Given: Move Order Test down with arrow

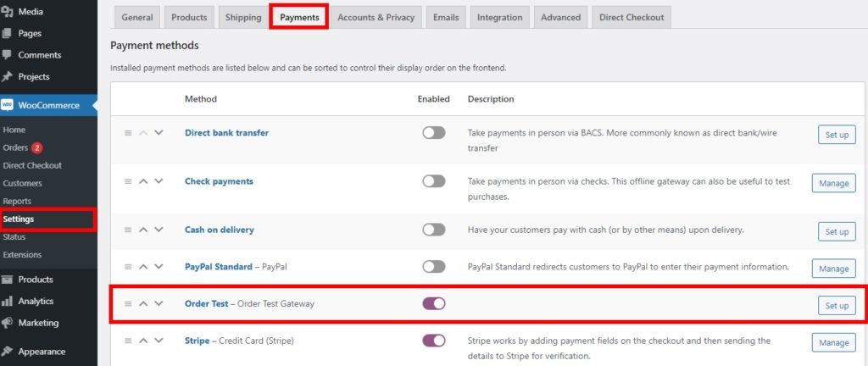Looking at the screenshot, I should click(x=159, y=303).
